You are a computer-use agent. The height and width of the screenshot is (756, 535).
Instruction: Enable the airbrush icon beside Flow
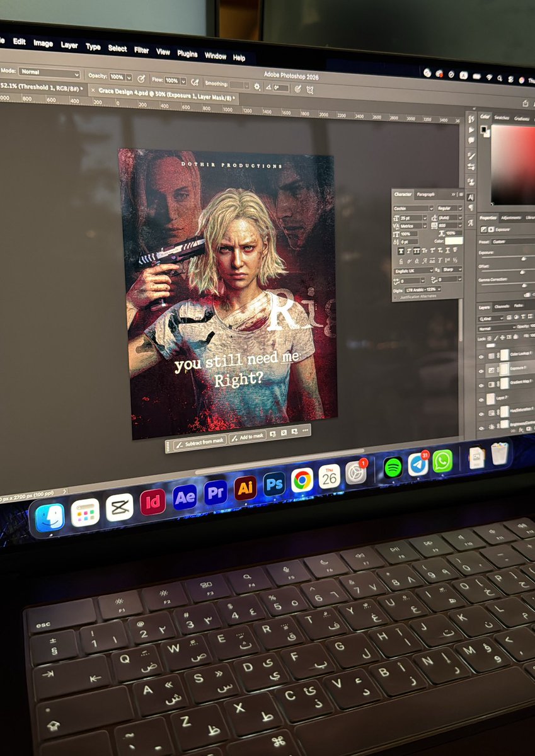(x=195, y=82)
